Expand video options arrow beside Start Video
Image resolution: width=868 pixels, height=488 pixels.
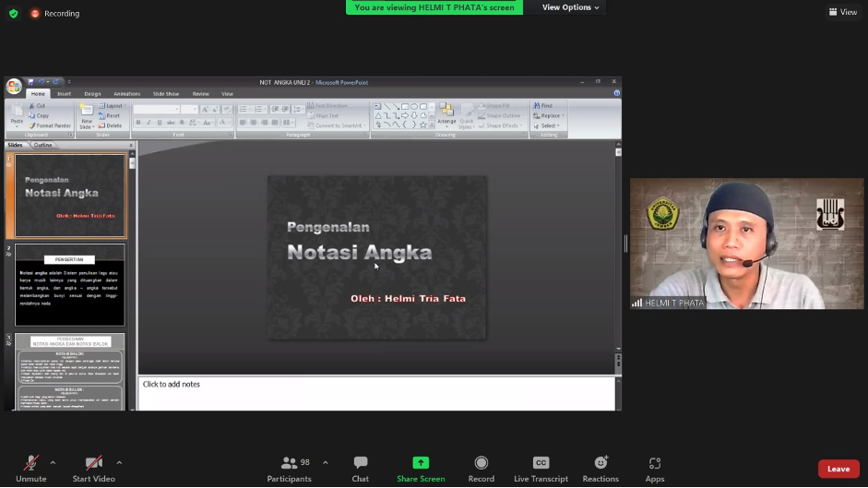(119, 462)
